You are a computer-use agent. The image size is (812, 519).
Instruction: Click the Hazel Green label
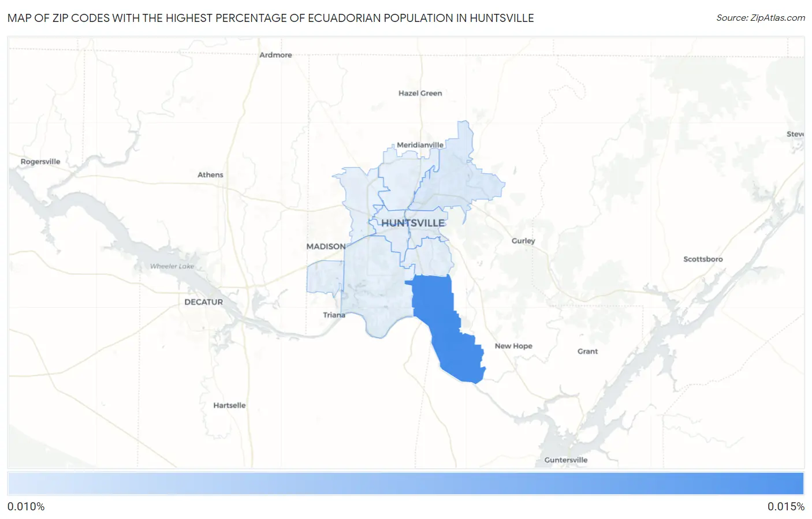[420, 93]
